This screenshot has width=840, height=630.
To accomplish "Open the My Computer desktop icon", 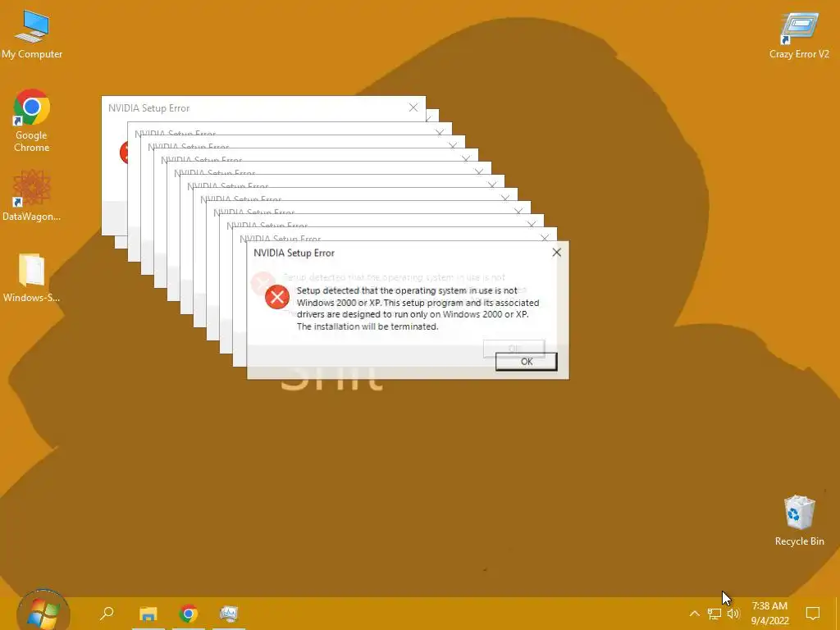I will [32, 34].
